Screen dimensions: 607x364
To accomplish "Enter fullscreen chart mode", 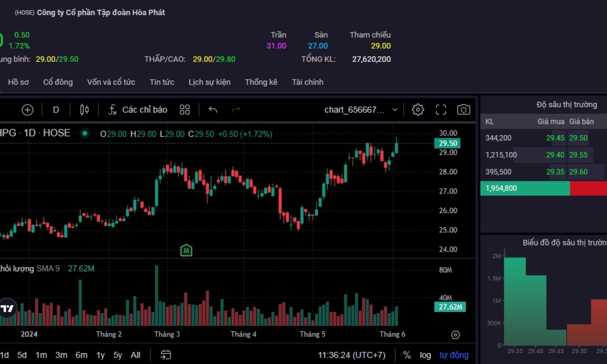I will pos(441,110).
